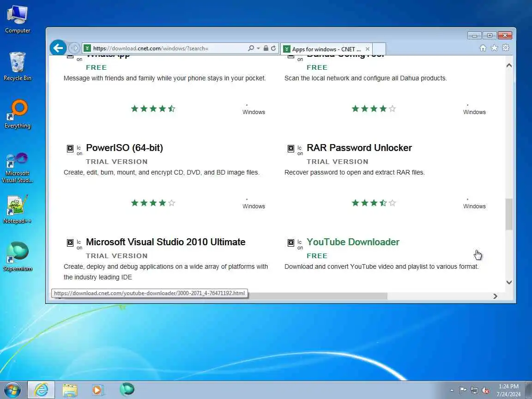
Task: Click 'Windows' platform text in PowerISO card
Action: click(254, 206)
